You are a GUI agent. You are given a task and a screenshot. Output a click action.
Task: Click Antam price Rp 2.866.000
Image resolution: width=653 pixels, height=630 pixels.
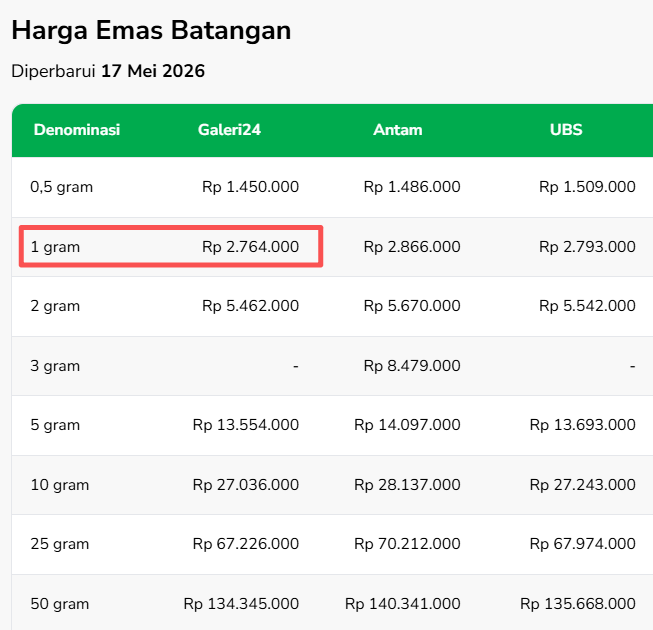pos(412,247)
